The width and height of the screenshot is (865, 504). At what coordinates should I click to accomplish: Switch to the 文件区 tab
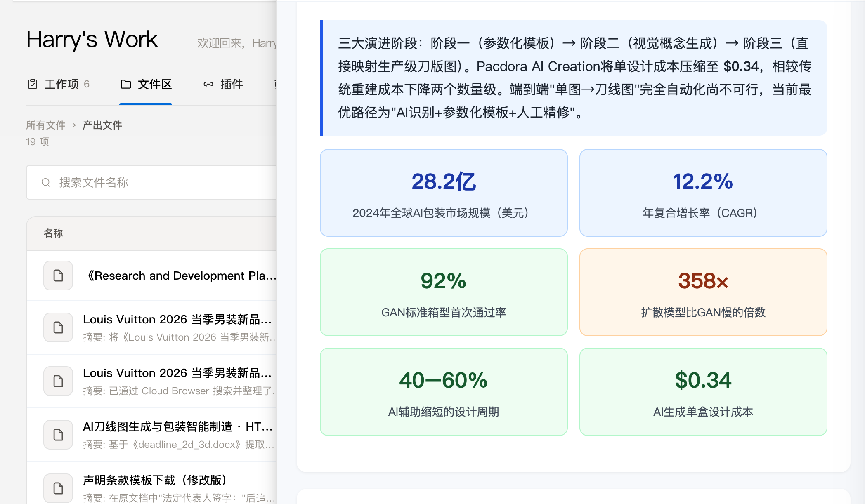(x=146, y=84)
